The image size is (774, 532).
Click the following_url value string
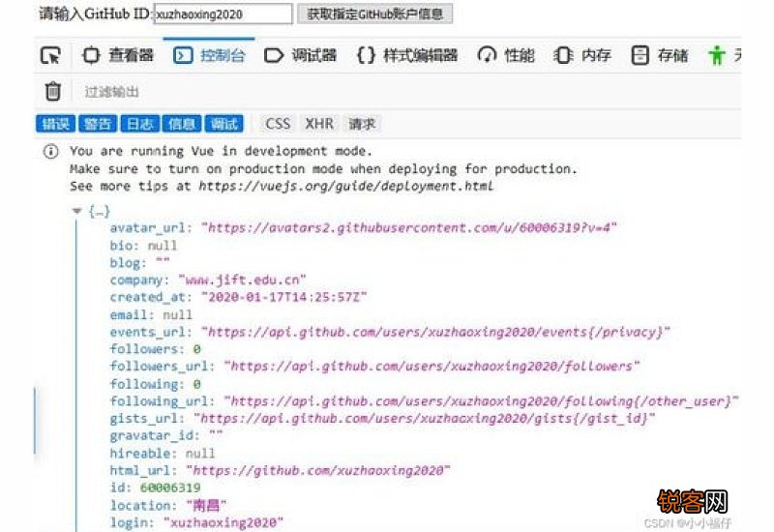pos(481,401)
